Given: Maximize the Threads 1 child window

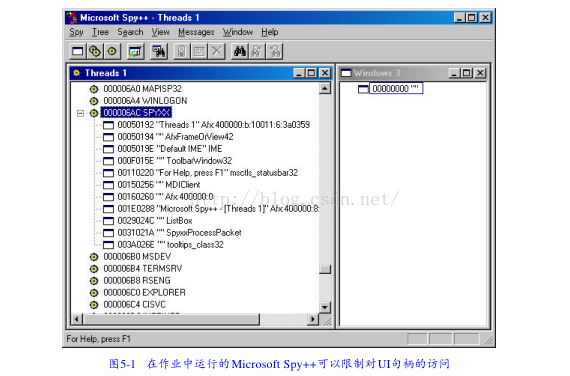Looking at the screenshot, I should coord(312,73).
